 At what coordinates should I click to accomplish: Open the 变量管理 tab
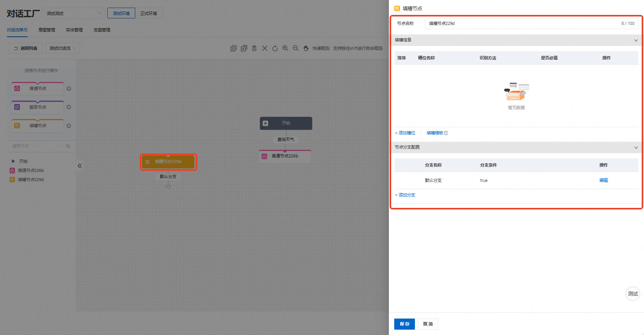(x=102, y=30)
